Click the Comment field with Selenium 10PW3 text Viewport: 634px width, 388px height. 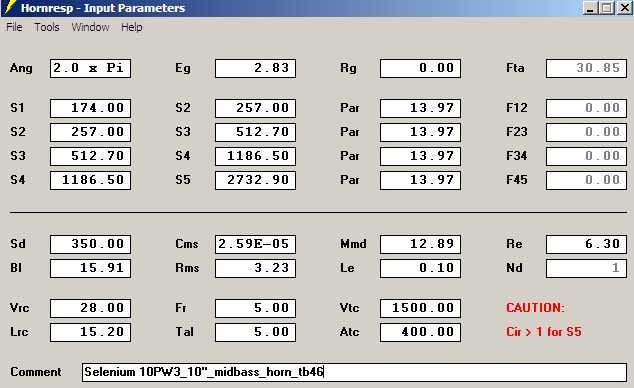click(x=355, y=372)
